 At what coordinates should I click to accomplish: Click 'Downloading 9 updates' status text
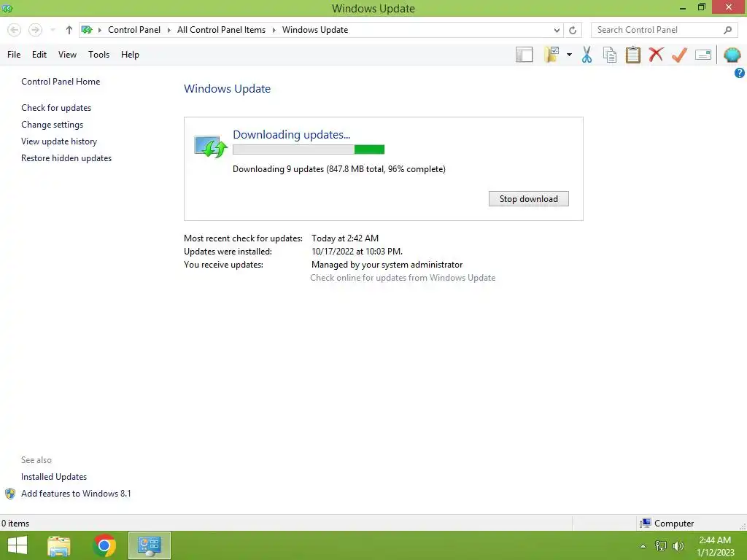[x=338, y=169]
